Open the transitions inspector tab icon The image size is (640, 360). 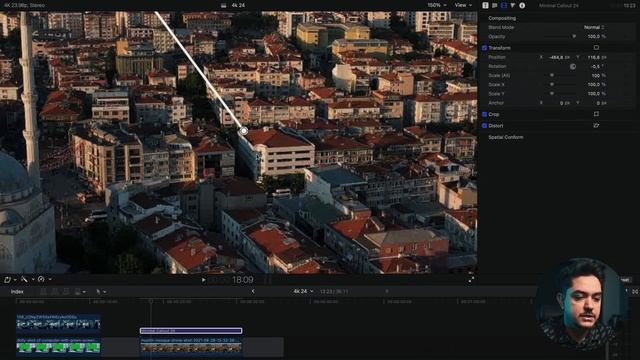[x=485, y=5]
